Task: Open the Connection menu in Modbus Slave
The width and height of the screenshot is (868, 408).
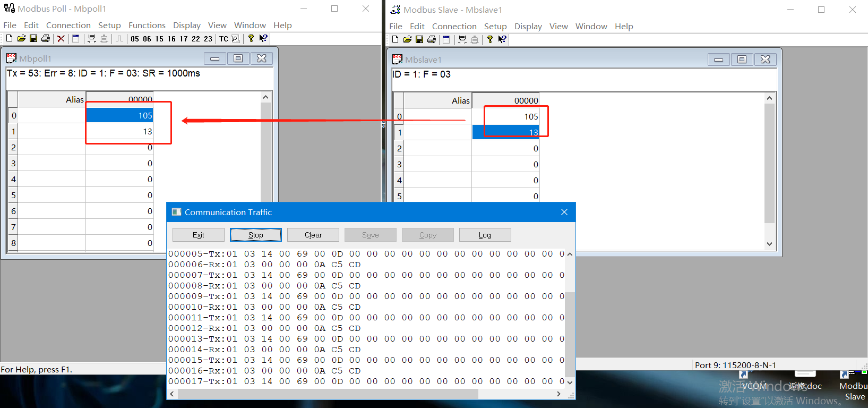Action: coord(454,26)
